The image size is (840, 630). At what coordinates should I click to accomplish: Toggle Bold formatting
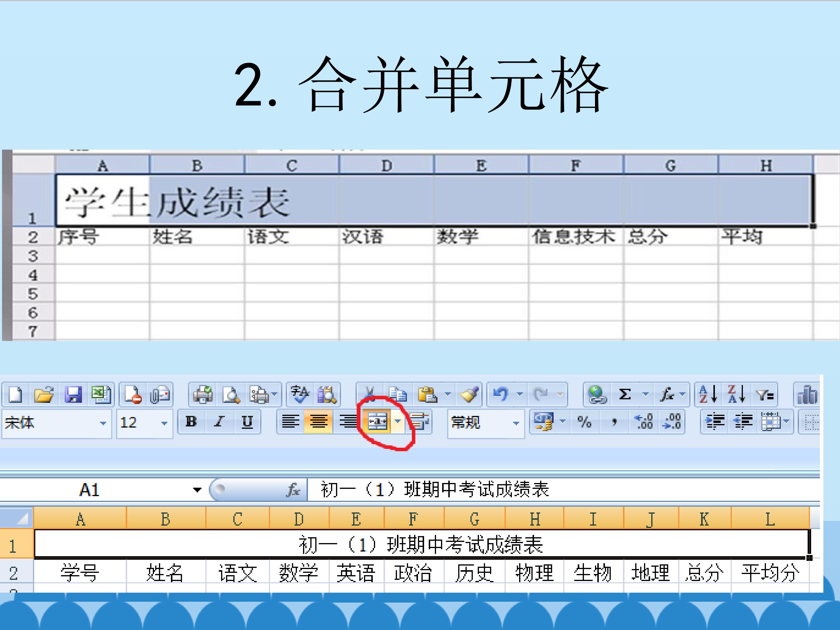point(191,421)
